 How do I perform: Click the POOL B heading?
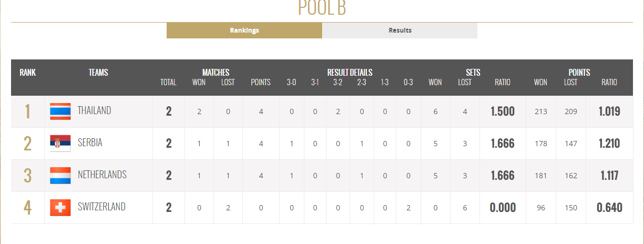[x=322, y=8]
